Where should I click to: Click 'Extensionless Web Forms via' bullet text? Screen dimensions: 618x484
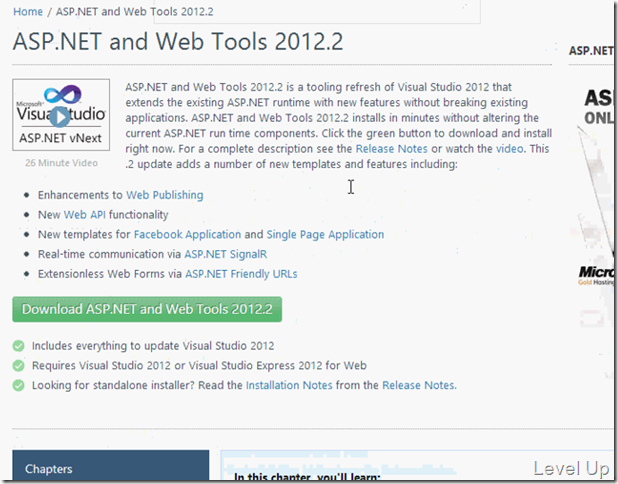pyautogui.click(x=110, y=274)
